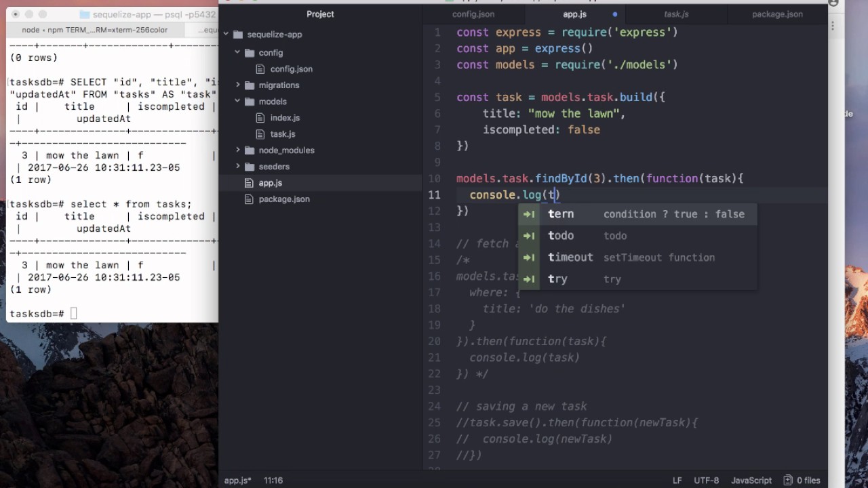Click the LF line ending selector

pos(677,481)
